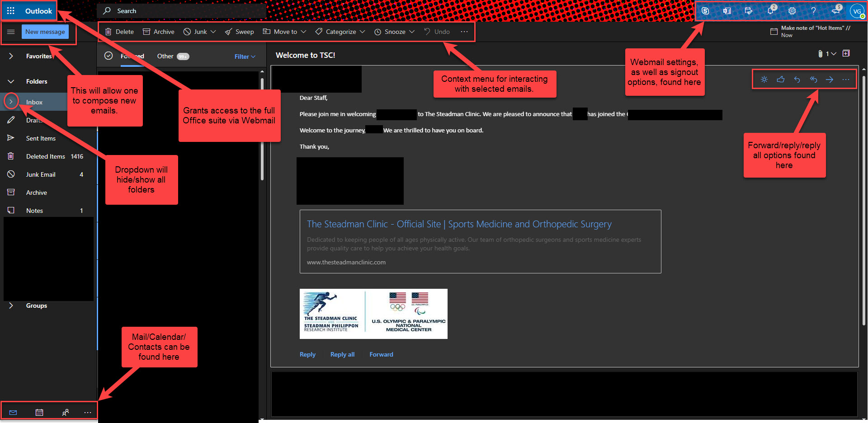The image size is (868, 423).
Task: Archive the selected email from toolbar
Action: (159, 32)
